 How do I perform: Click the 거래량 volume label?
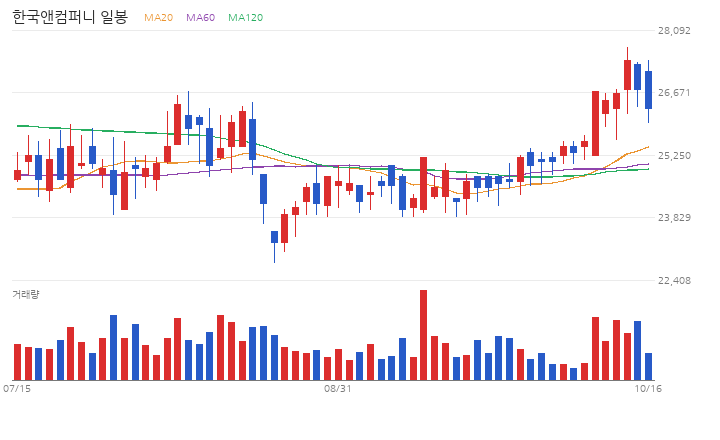(x=26, y=294)
